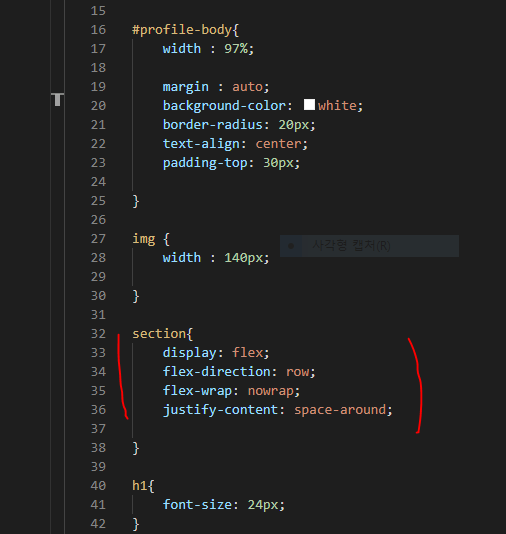The height and width of the screenshot is (534, 506).
Task: Click the auto value on line 19
Action: [248, 87]
